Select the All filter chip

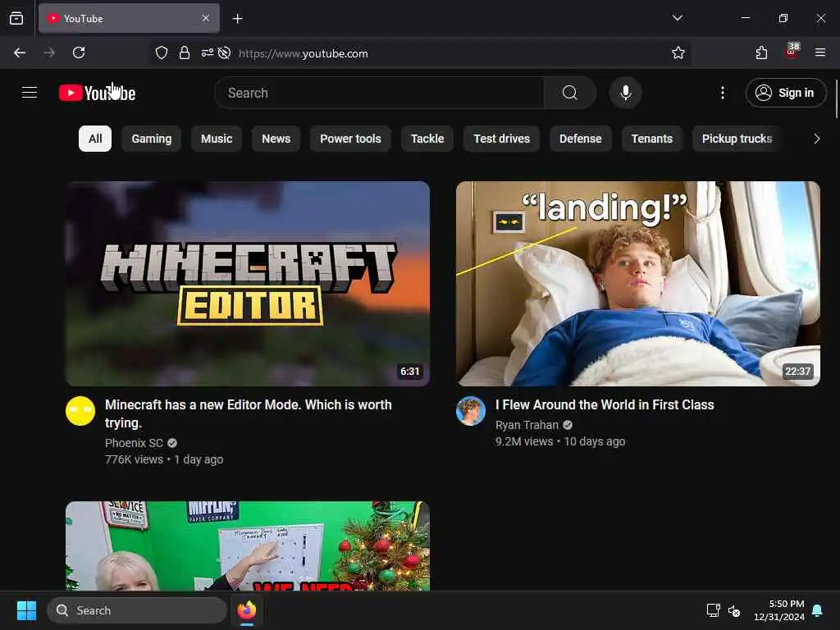click(95, 139)
